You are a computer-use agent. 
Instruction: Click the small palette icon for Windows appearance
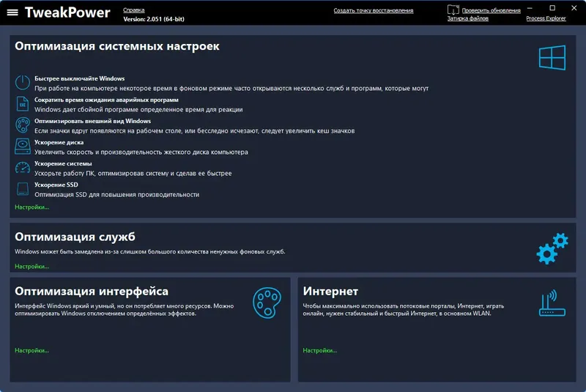coord(23,125)
